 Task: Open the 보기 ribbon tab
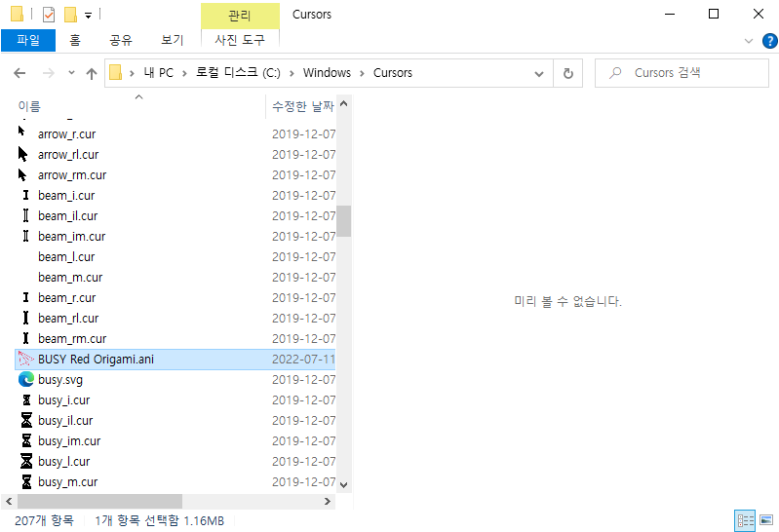[173, 40]
